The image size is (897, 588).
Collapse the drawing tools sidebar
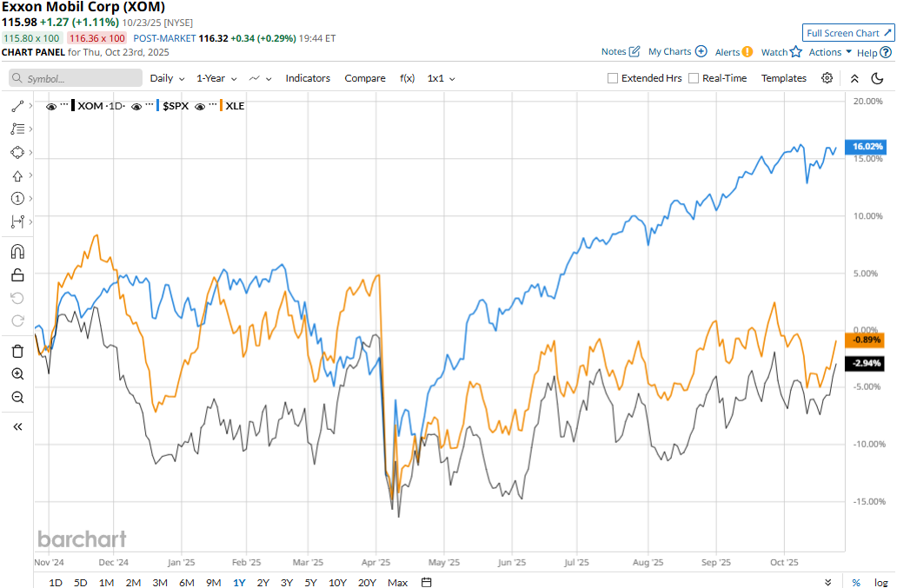(17, 426)
